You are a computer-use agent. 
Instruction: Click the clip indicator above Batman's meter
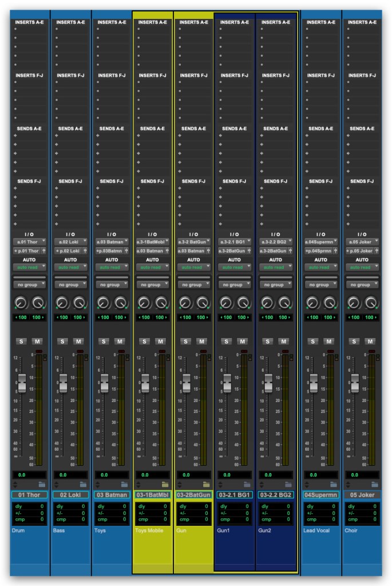pos(121,351)
